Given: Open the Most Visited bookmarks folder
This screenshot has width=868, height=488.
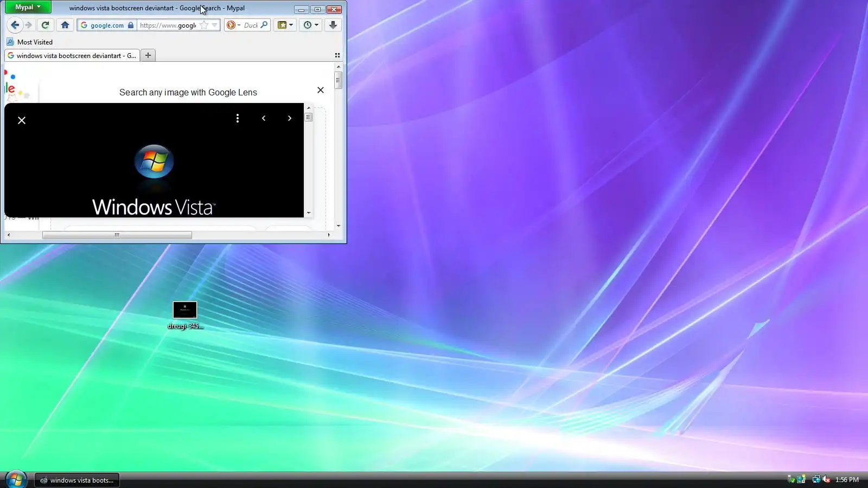Looking at the screenshot, I should coord(30,42).
